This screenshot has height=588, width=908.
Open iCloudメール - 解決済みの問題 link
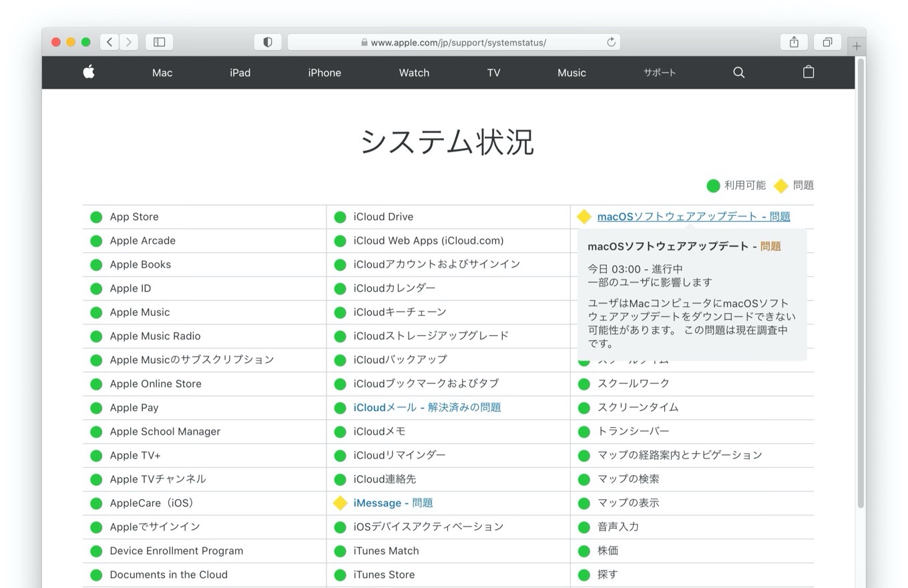[x=427, y=407]
